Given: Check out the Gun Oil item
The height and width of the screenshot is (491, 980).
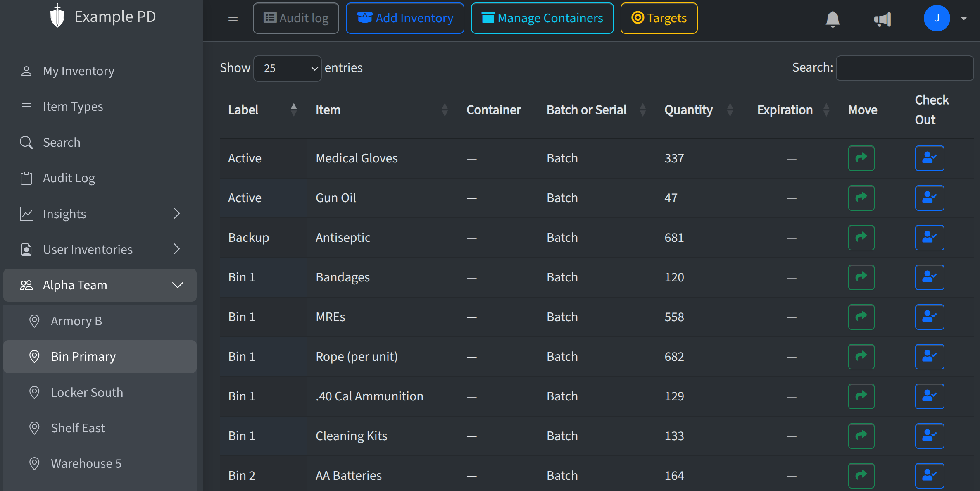Looking at the screenshot, I should tap(929, 198).
